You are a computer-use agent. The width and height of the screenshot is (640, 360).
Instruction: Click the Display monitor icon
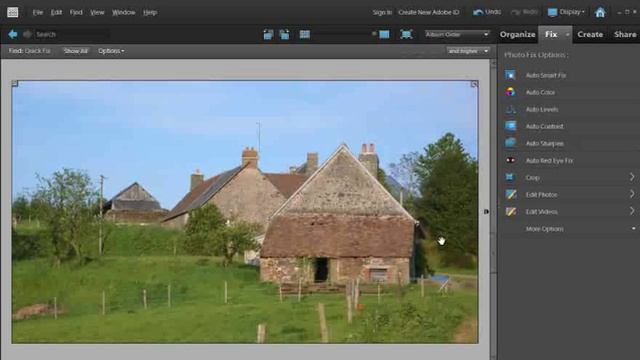pyautogui.click(x=552, y=12)
